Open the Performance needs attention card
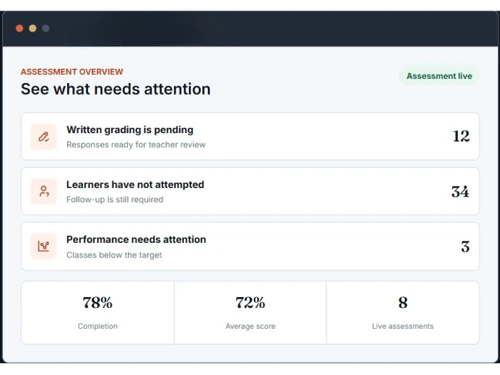Image resolution: width=500 pixels, height=375 pixels. coord(250,246)
